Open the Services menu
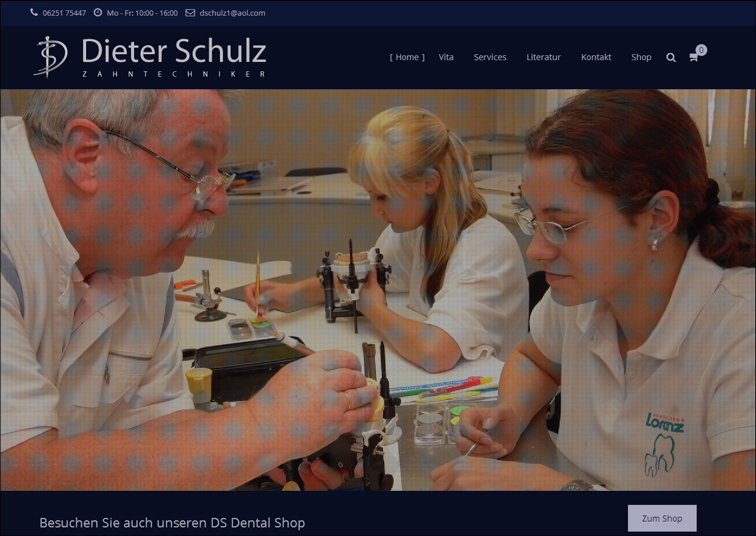 pos(490,57)
